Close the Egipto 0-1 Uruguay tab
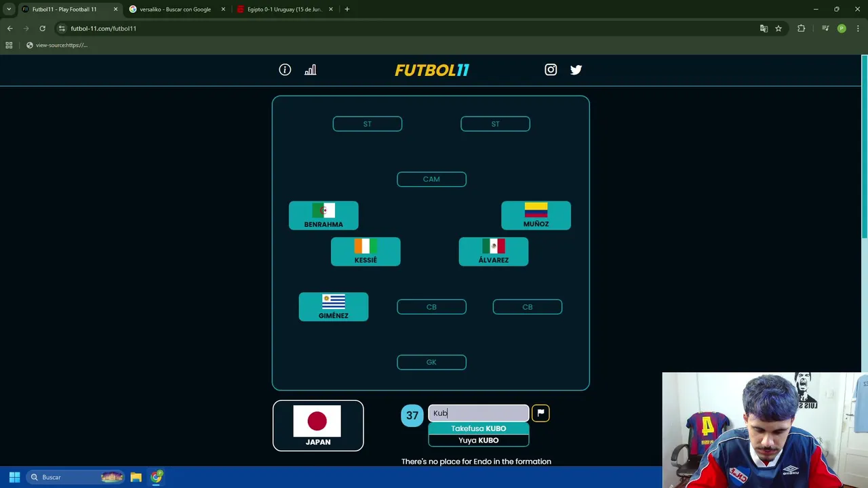 click(331, 9)
